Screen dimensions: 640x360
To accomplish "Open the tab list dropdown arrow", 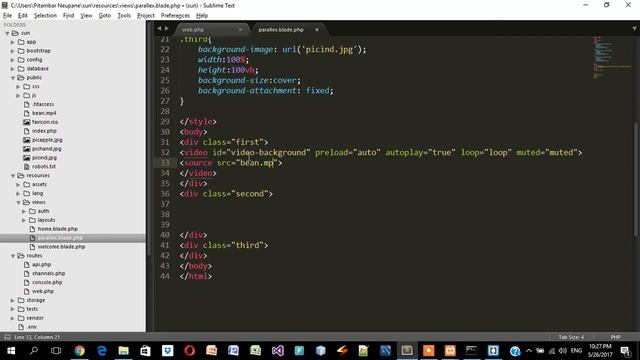I will click(x=634, y=29).
